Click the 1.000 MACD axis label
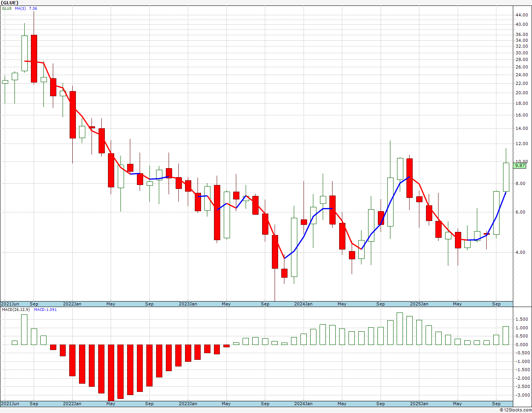The image size is (532, 413). point(523,328)
